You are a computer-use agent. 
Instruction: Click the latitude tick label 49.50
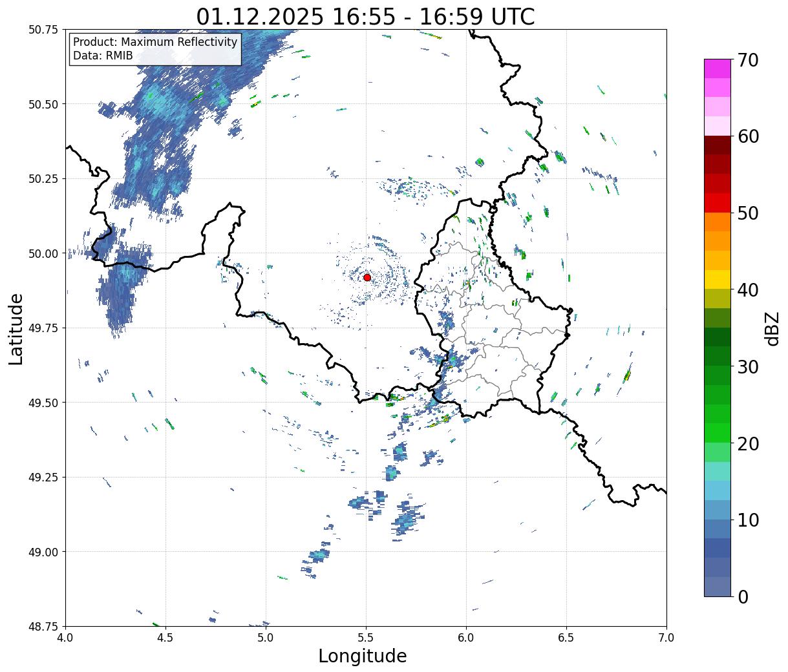[43, 403]
